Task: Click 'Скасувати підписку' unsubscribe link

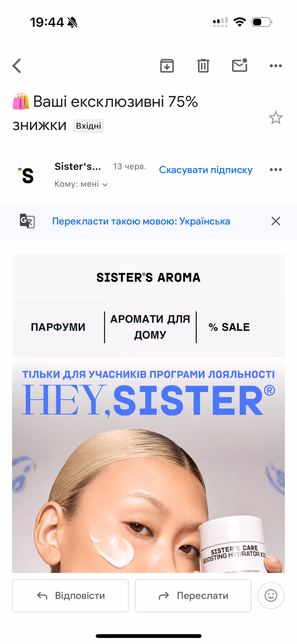Action: [206, 170]
